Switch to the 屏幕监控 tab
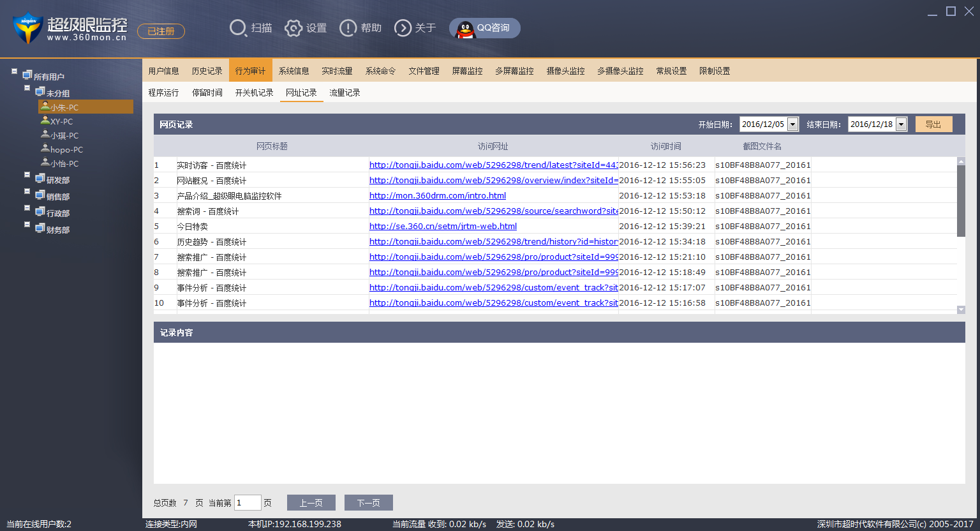This screenshot has width=980, height=531. [x=467, y=71]
